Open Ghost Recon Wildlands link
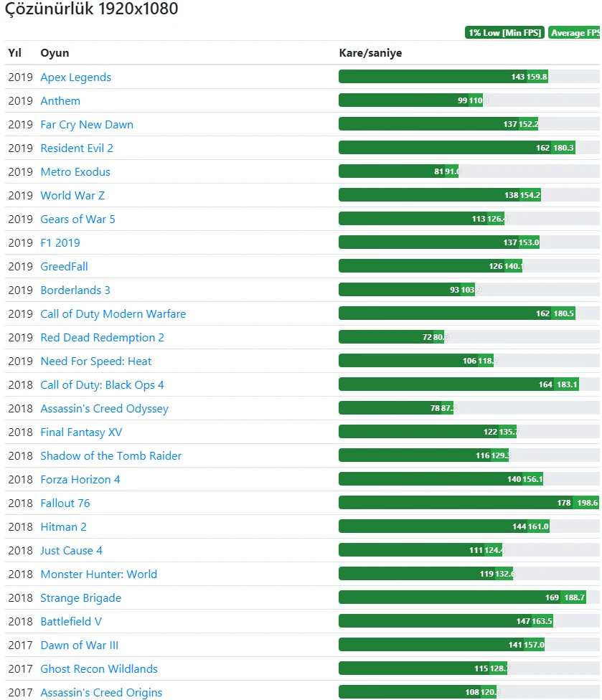Screen dimensions: 602x700 (99, 669)
